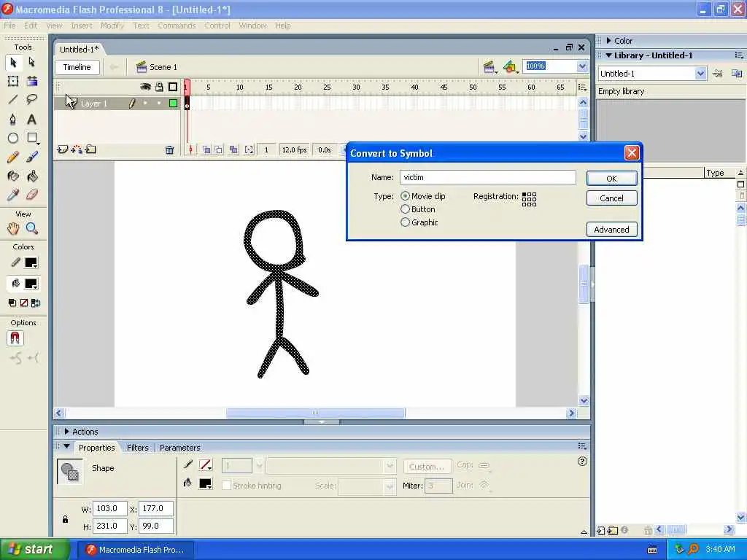747x560 pixels.
Task: Open the Window menu
Action: click(252, 26)
